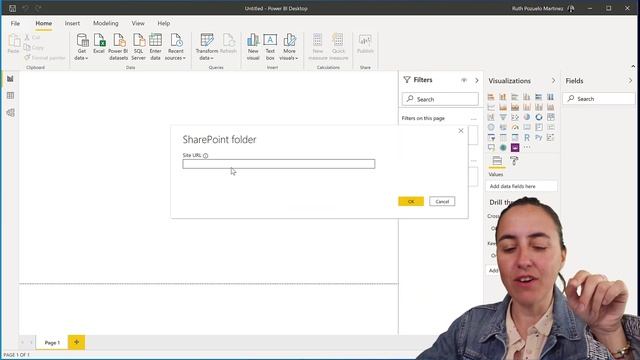Click the Save icon in title bar

(12, 8)
